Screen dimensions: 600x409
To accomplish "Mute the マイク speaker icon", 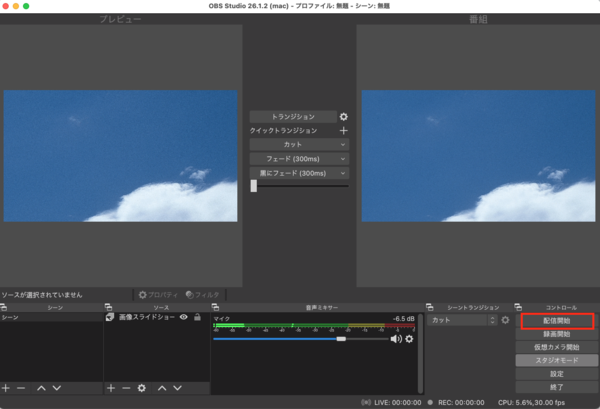I will pos(396,339).
